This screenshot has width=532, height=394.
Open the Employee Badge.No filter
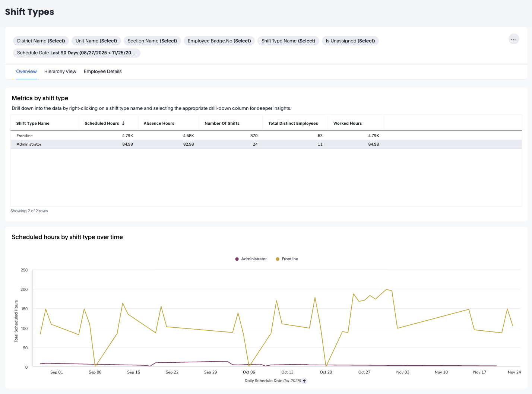pos(219,41)
